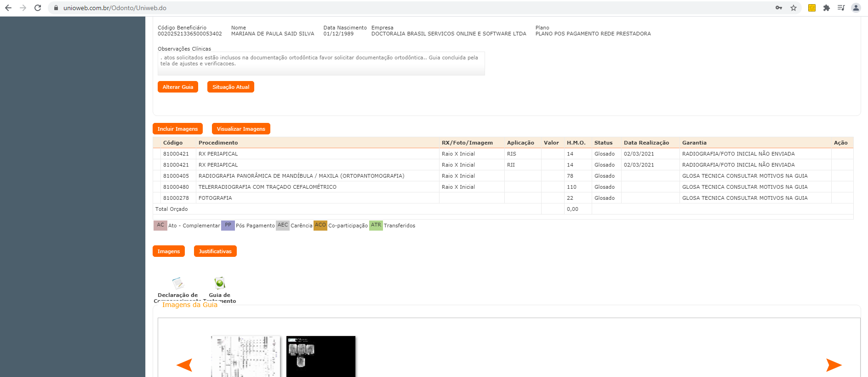Go back with the browser back arrow

(8, 8)
